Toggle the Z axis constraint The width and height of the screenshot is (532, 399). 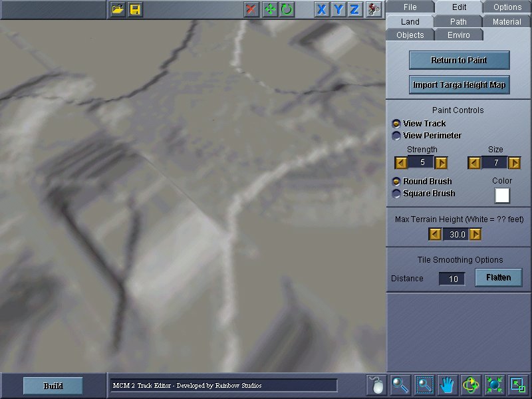[354, 9]
